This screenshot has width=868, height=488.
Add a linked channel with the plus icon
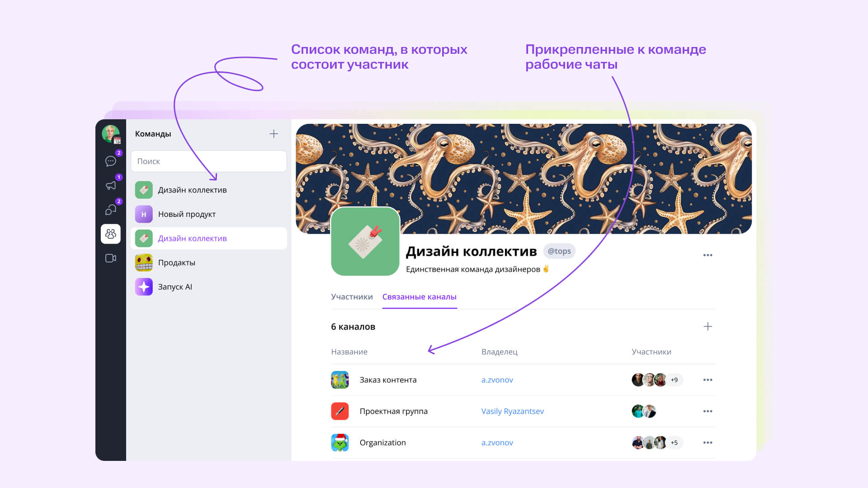point(708,326)
